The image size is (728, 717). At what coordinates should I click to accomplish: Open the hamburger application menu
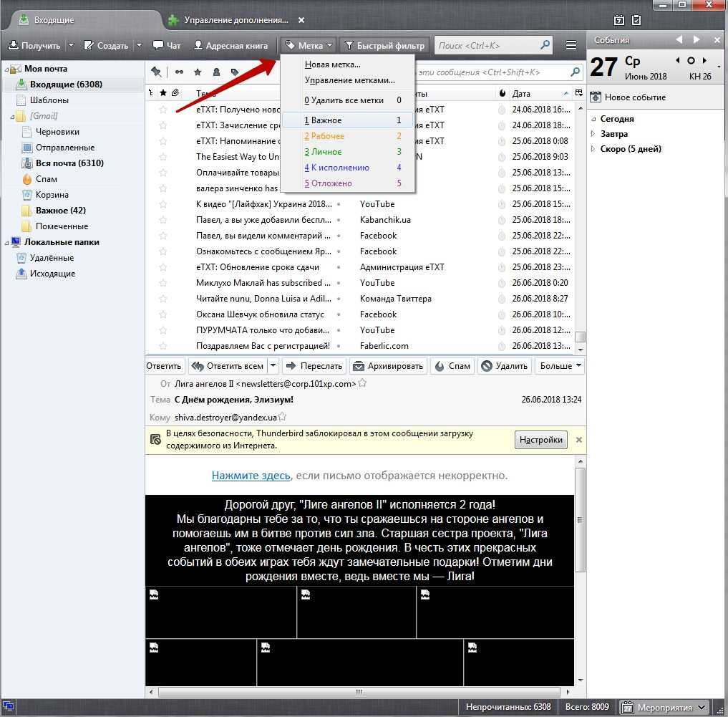(571, 45)
